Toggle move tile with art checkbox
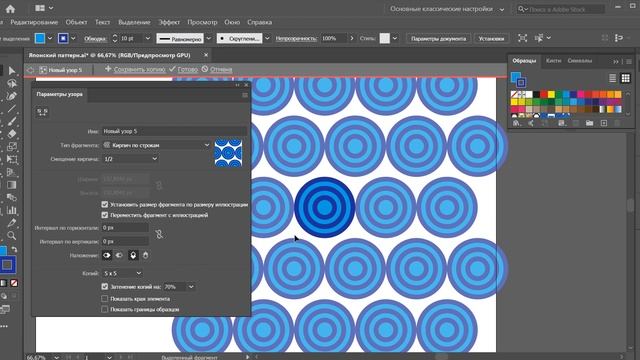The image size is (640, 360). click(x=104, y=215)
